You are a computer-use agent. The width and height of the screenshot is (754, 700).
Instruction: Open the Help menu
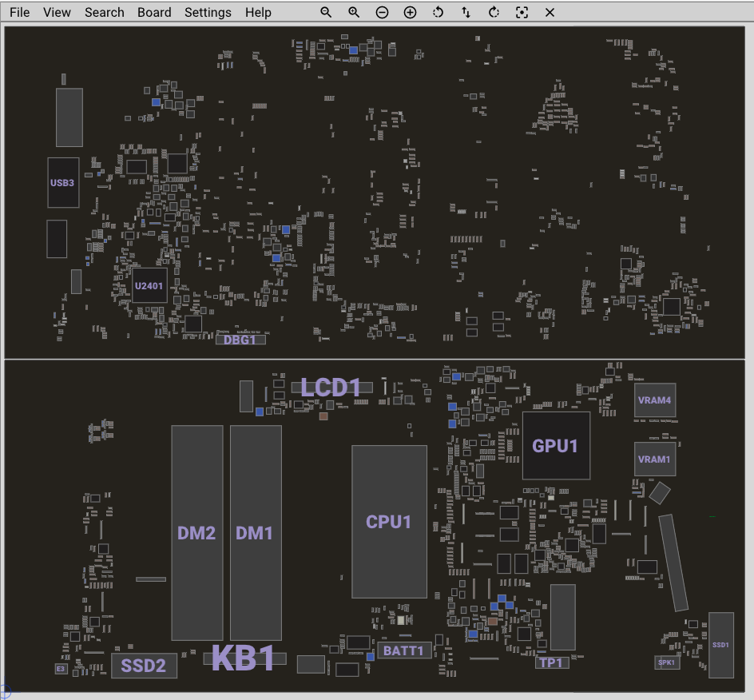click(258, 13)
